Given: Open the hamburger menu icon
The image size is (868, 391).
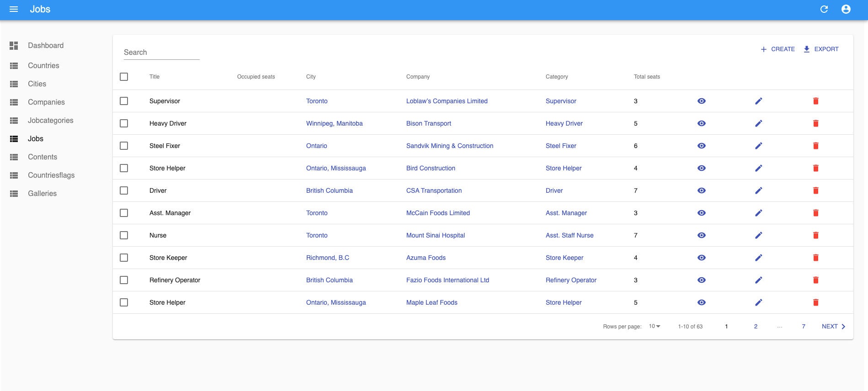Looking at the screenshot, I should click(x=14, y=9).
